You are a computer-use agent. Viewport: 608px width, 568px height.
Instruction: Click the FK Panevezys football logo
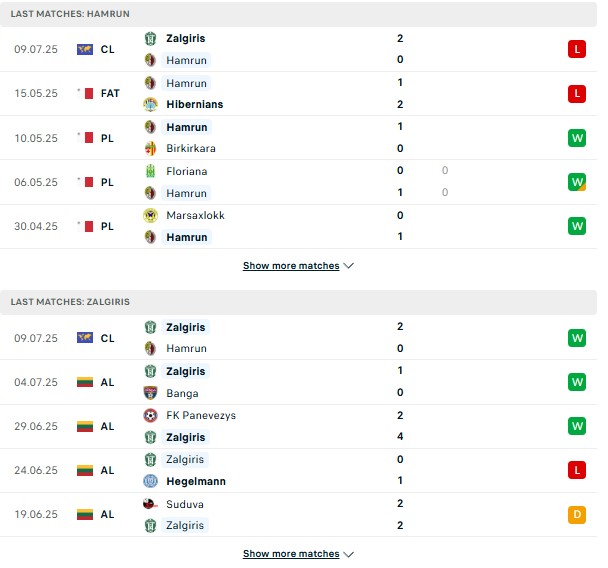150,416
